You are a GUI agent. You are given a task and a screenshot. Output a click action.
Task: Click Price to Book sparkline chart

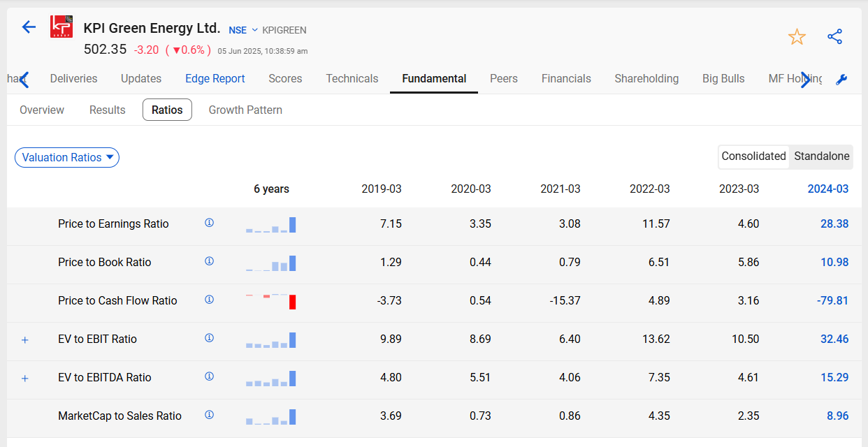tap(271, 263)
